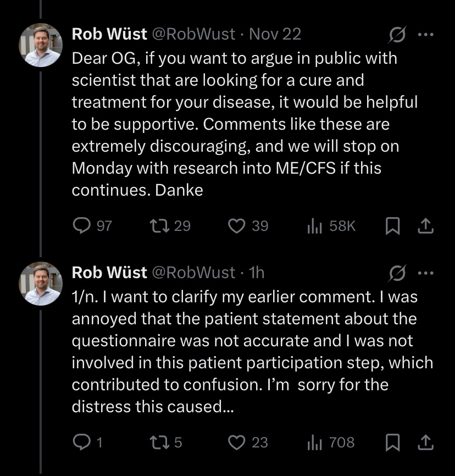
Task: Bookmark the 1/n clarification tweet
Action: coord(392,442)
